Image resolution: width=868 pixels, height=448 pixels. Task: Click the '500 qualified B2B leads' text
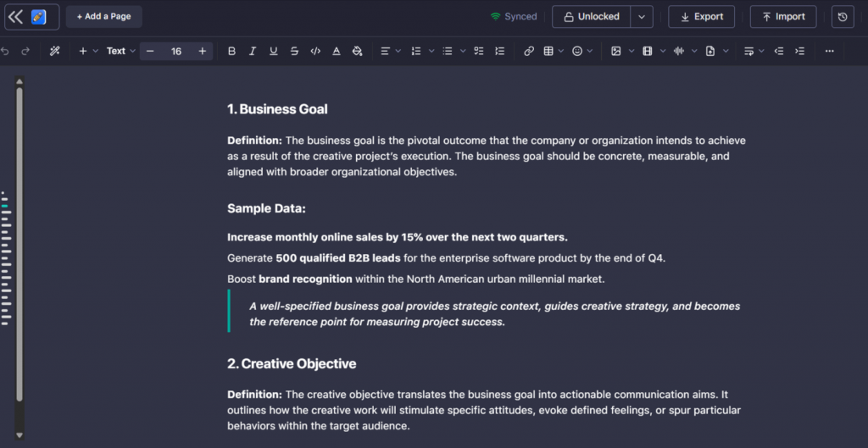pos(338,257)
